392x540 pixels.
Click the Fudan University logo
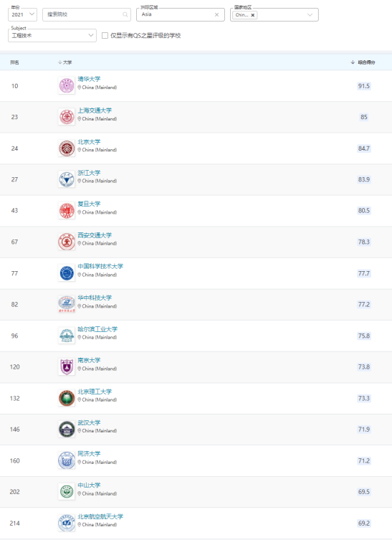pos(67,210)
